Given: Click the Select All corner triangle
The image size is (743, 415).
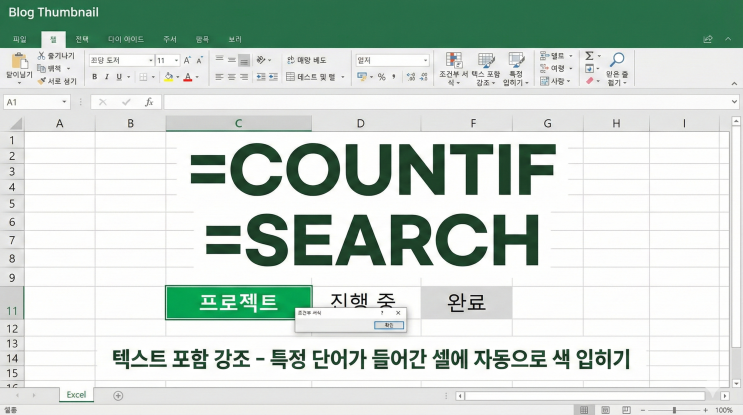Looking at the screenshot, I should 16,124.
